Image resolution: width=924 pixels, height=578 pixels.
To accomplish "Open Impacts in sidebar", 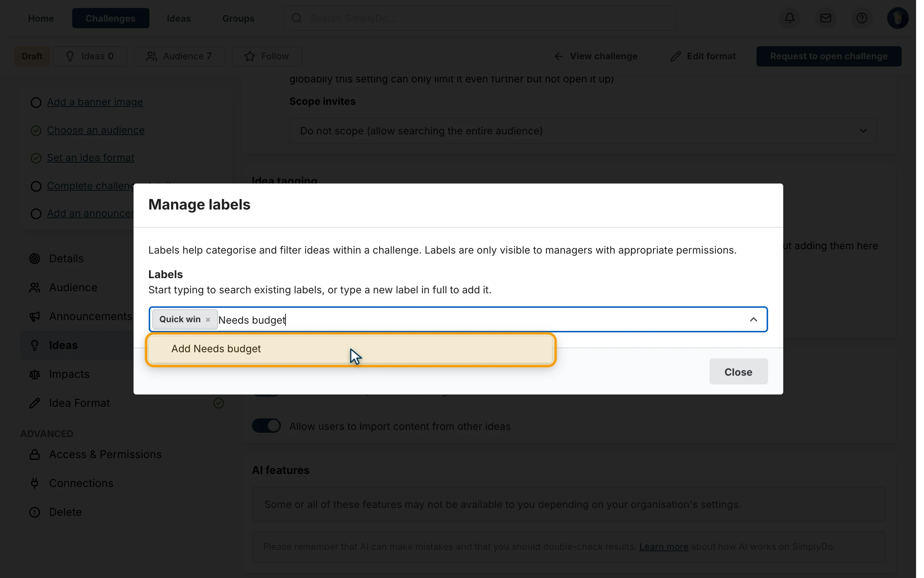I will (x=69, y=374).
